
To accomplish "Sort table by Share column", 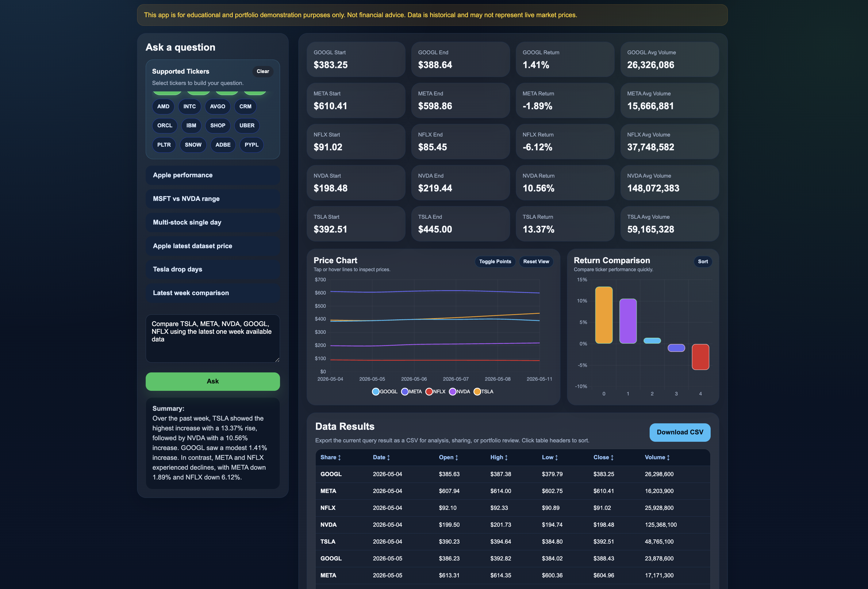I will pyautogui.click(x=331, y=457).
